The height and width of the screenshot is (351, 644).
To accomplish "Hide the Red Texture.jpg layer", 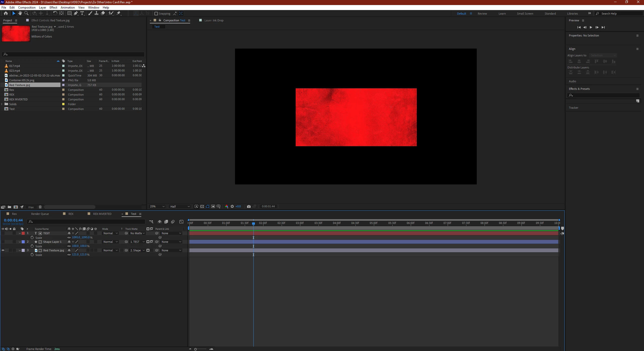I will point(3,250).
